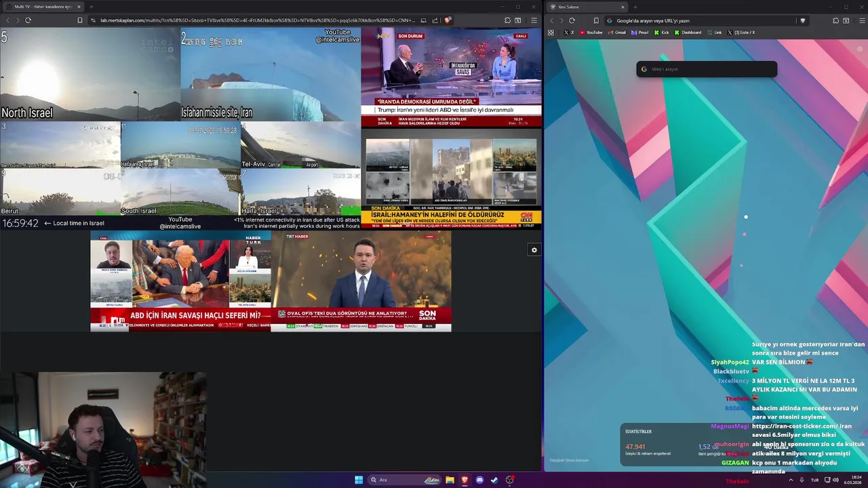Open the X bookmark
Screen dimensions: 868x488
569,33
